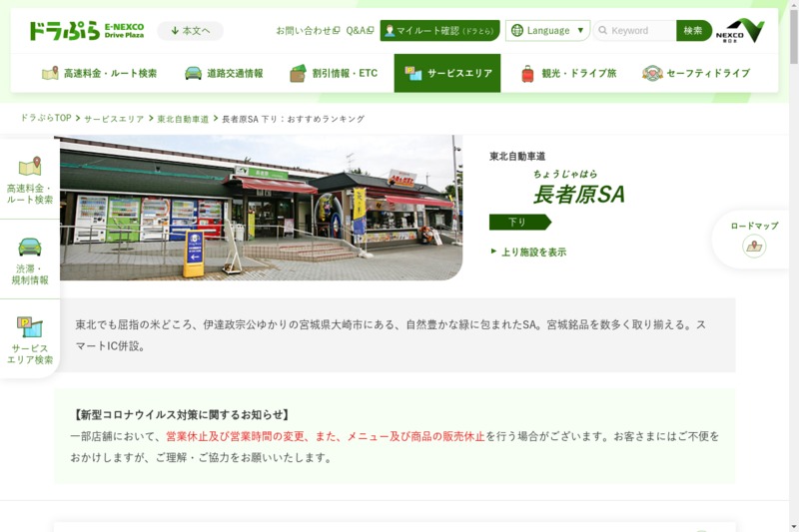This screenshot has width=799, height=532.
Task: Focus the Keyword search input field
Action: pyautogui.click(x=639, y=31)
